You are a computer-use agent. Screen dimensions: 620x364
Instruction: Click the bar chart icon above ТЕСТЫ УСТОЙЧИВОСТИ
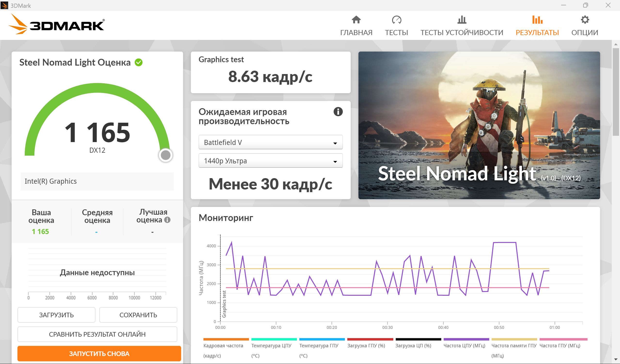462,20
